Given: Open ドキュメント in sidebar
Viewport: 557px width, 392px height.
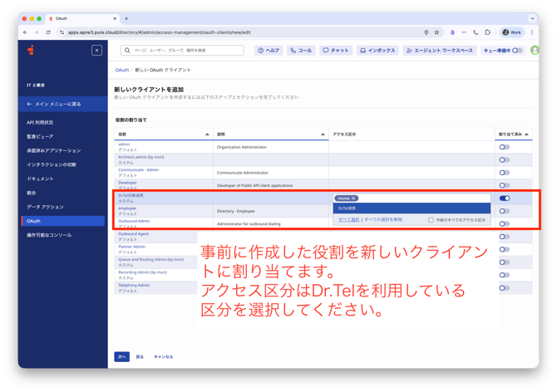Looking at the screenshot, I should tap(40, 179).
